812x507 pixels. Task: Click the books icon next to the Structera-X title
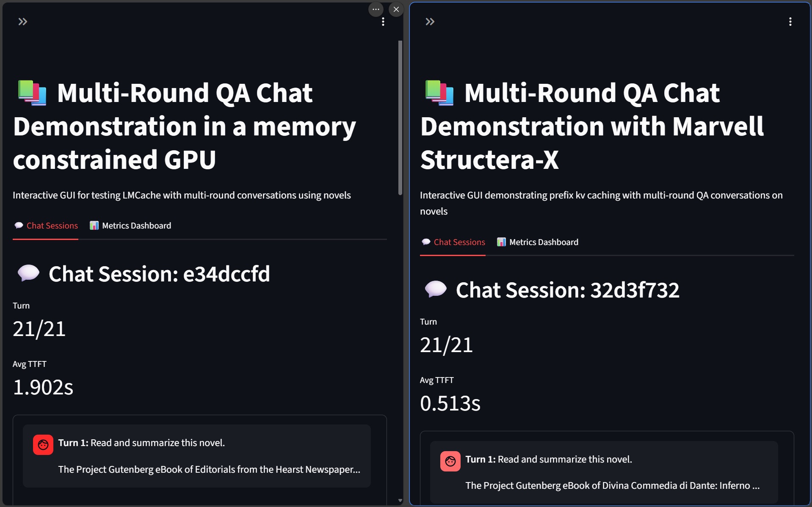[439, 93]
